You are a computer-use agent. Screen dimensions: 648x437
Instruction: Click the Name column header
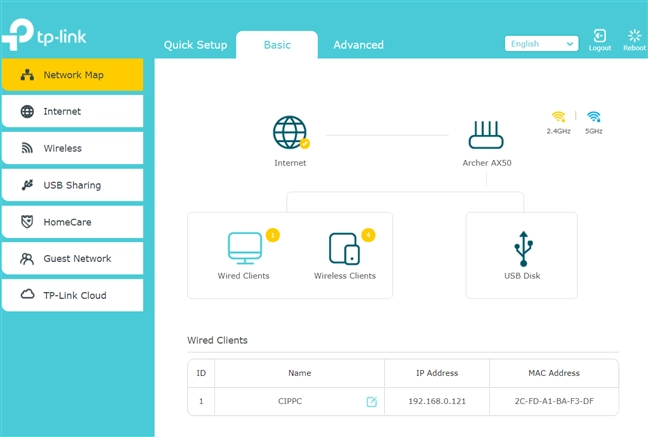tap(300, 373)
